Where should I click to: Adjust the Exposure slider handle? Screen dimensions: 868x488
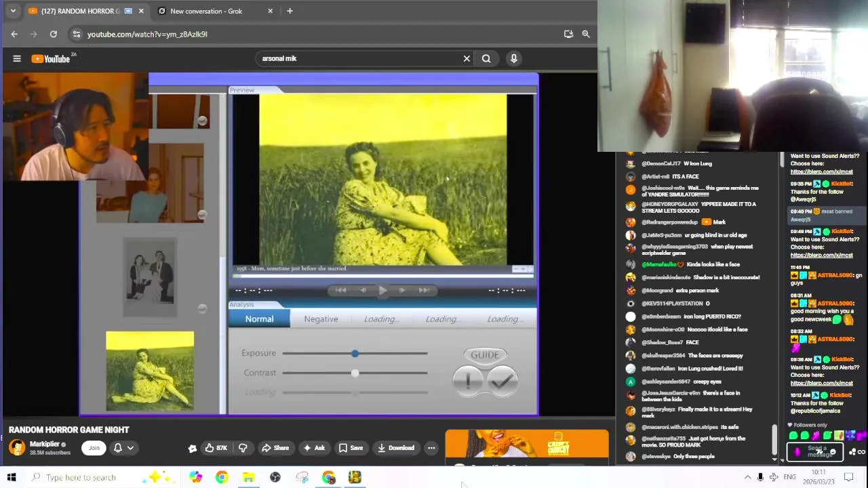pyautogui.click(x=355, y=353)
